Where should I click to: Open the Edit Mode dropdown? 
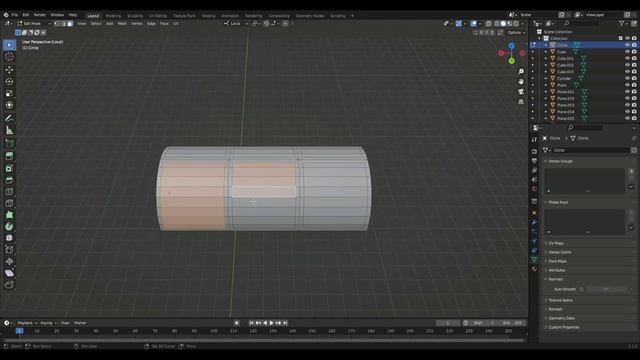pyautogui.click(x=34, y=24)
